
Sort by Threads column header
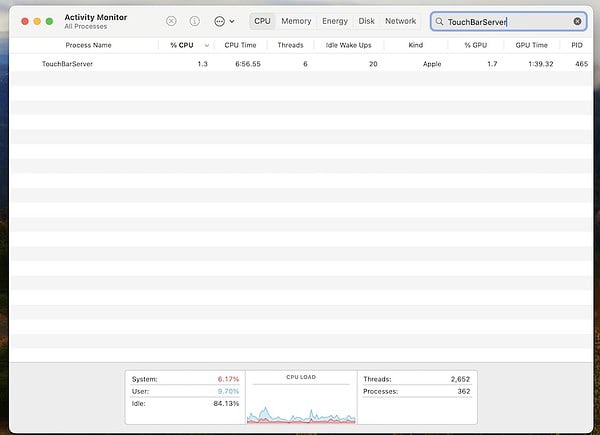click(x=290, y=45)
